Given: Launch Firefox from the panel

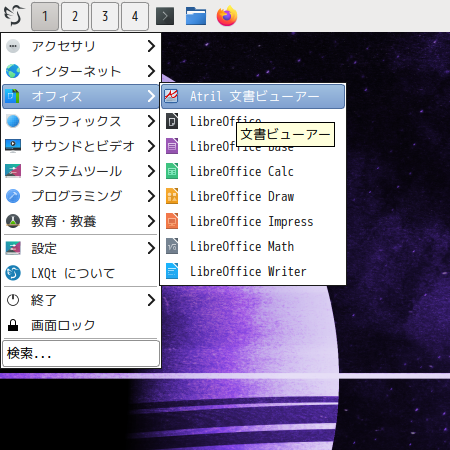Looking at the screenshot, I should click(x=227, y=16).
